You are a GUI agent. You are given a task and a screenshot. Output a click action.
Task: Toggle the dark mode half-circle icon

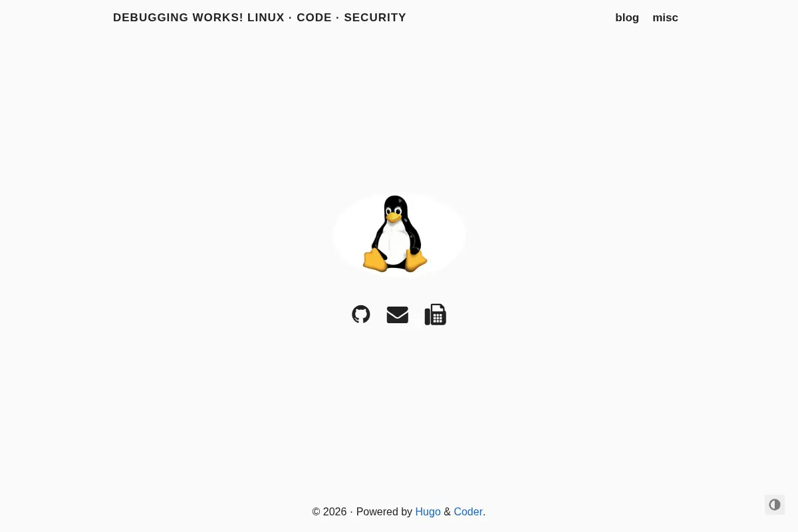775,505
